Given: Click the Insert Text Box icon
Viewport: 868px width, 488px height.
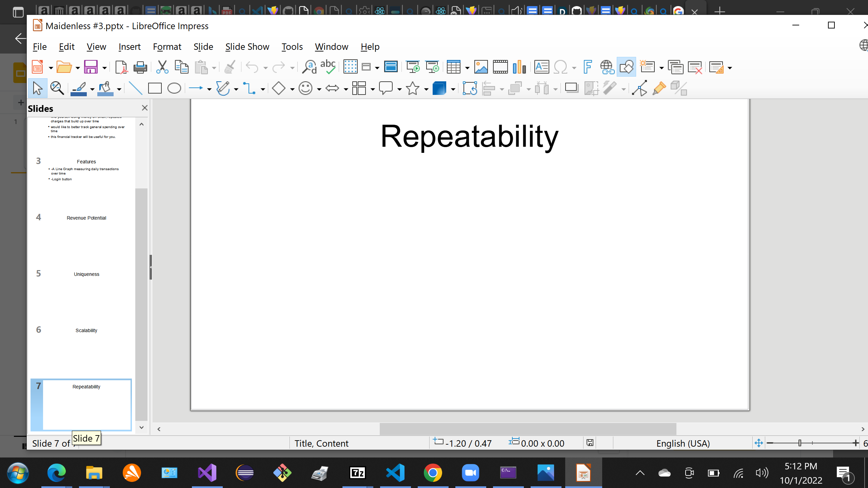Looking at the screenshot, I should 541,67.
